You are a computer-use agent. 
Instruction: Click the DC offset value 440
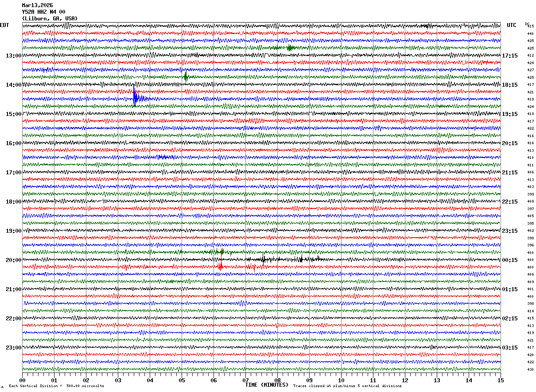(x=530, y=34)
